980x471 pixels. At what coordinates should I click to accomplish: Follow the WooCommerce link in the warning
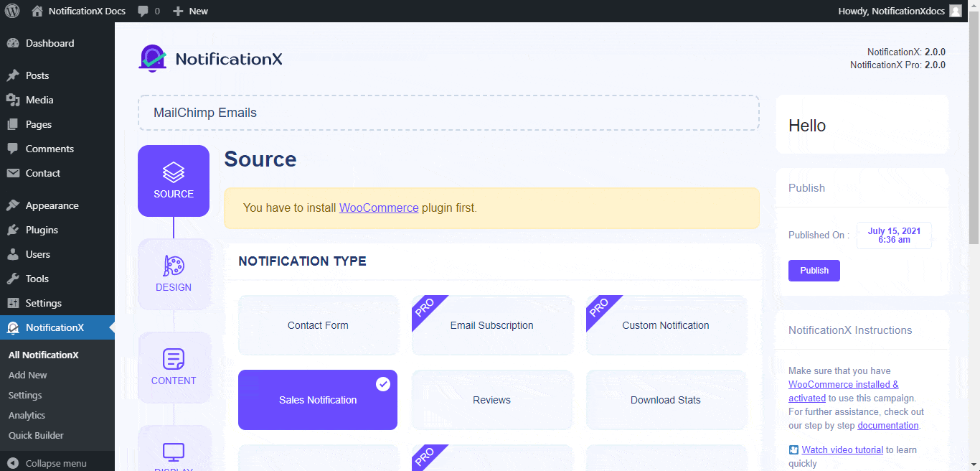[379, 207]
